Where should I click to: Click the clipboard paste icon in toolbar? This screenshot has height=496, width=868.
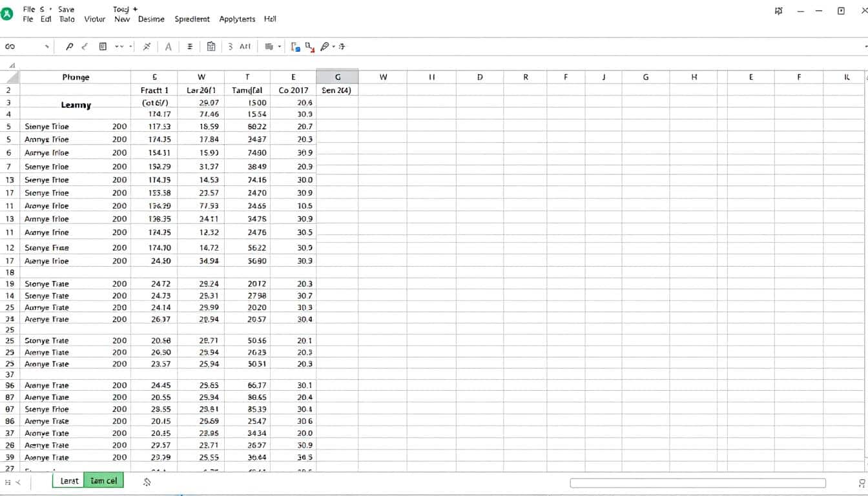pyautogui.click(x=211, y=46)
